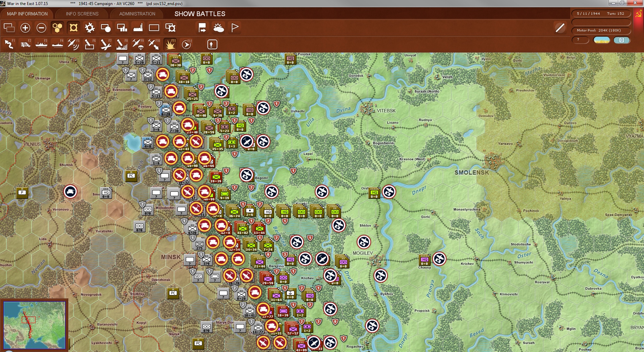The width and height of the screenshot is (644, 352).
Task: Select the HQ unit at Chausy
Action: click(x=424, y=260)
